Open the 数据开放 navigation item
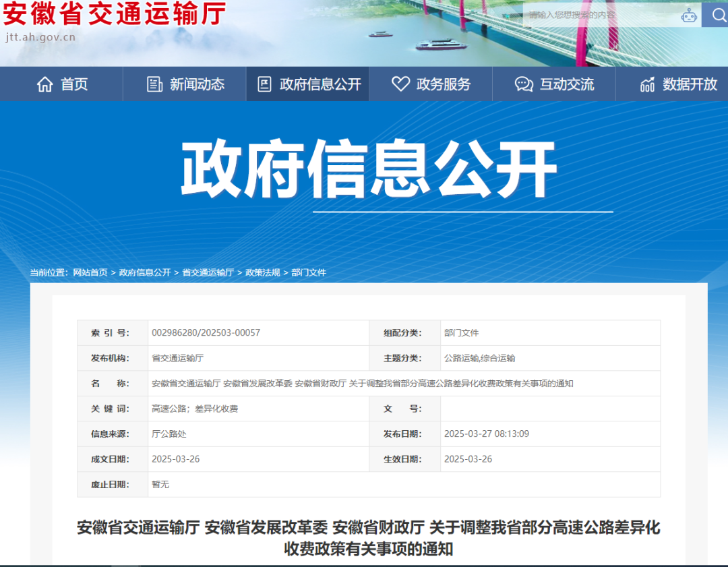Image resolution: width=728 pixels, height=567 pixels. coord(690,84)
